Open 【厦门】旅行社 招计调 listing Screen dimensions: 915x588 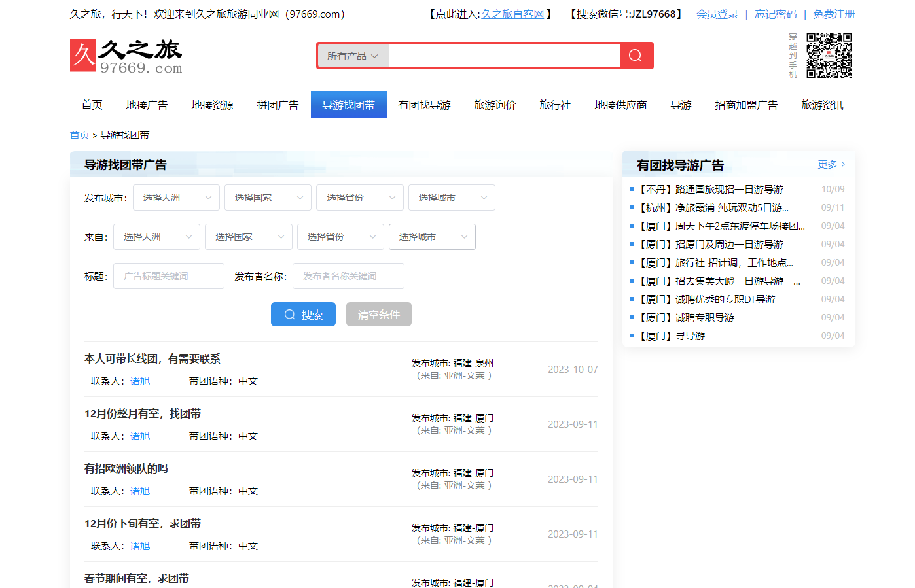tap(715, 262)
